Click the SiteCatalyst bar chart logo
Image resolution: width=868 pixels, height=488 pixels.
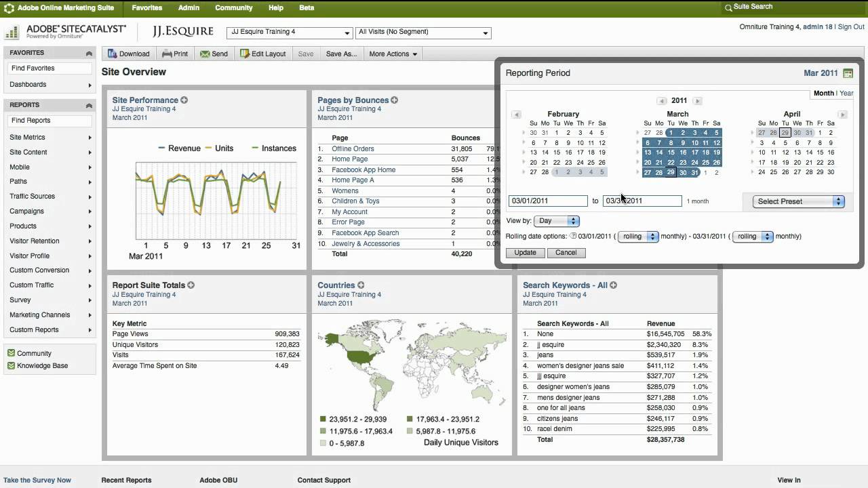12,33
